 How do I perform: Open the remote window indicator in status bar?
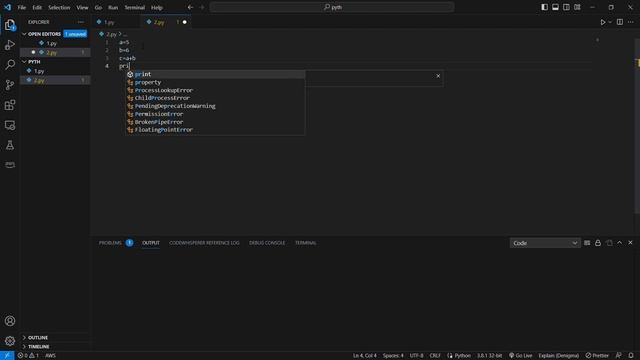[x=7, y=356]
